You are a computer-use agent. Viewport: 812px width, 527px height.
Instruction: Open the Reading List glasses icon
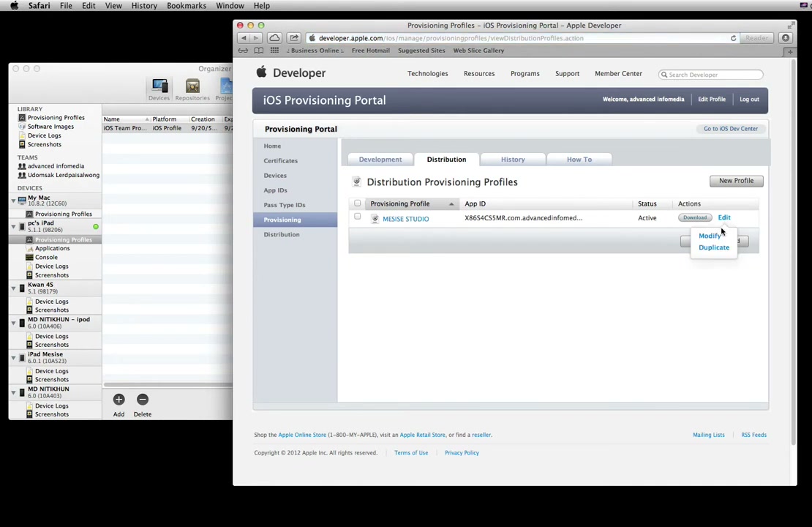tap(243, 51)
